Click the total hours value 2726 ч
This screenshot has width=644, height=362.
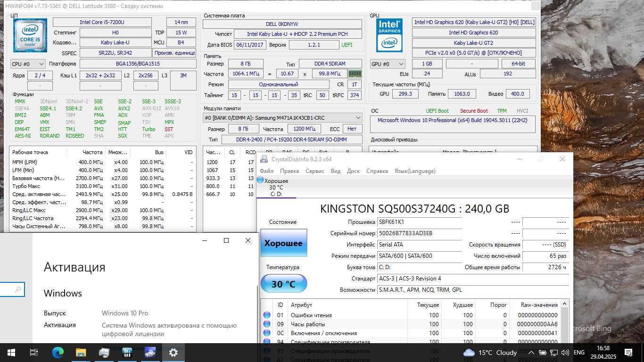point(545,267)
